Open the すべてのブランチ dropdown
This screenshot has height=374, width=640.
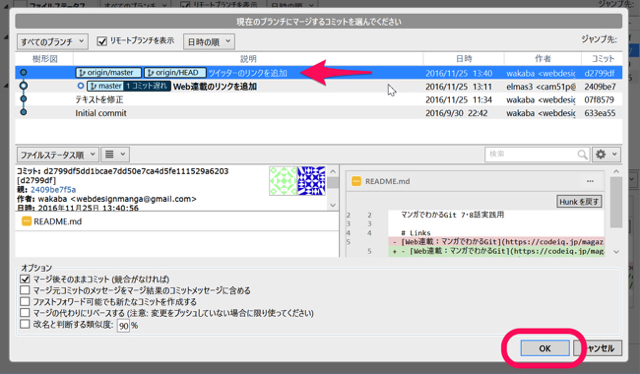coord(52,41)
